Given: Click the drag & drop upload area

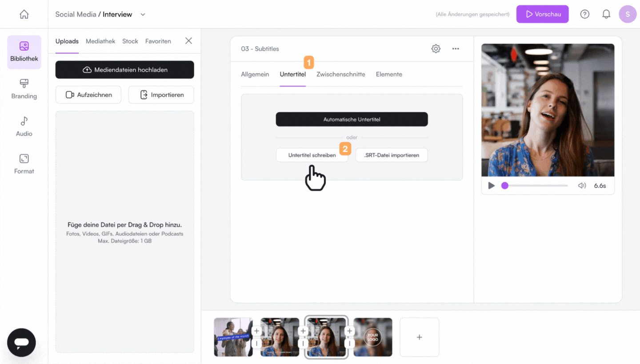Looking at the screenshot, I should coord(125,232).
